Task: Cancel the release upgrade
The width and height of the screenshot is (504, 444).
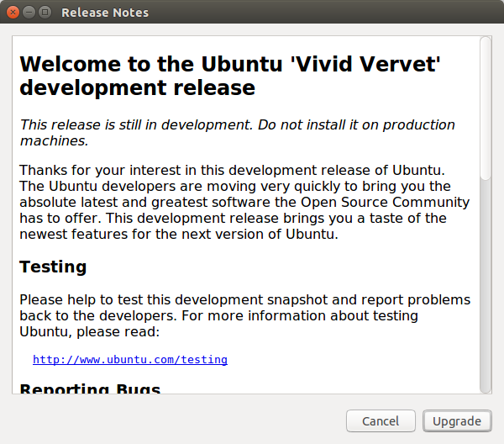Action: (381, 420)
